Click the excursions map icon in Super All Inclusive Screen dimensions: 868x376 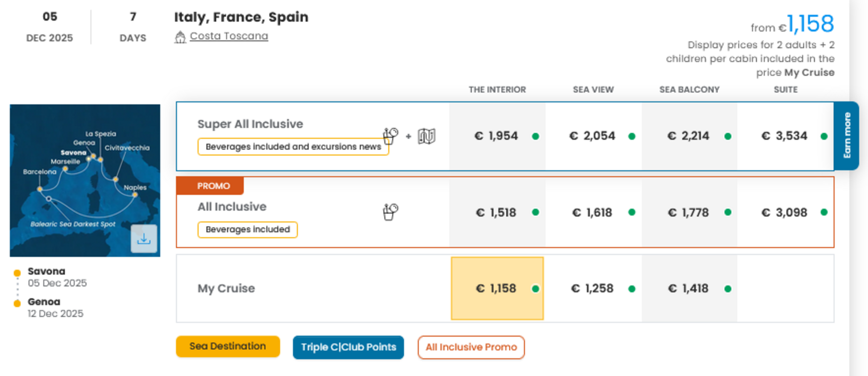click(x=426, y=136)
